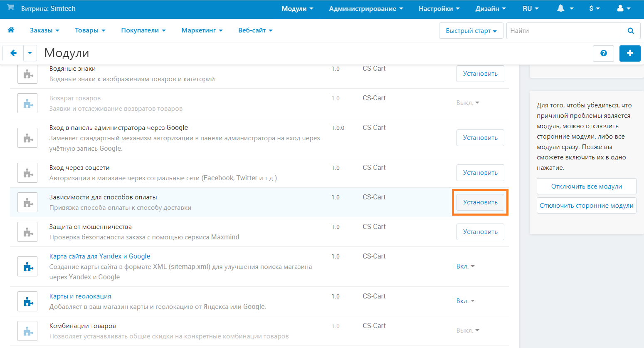Change Комбинации товаров status Выкл.
This screenshot has height=348, width=644.
[467, 331]
